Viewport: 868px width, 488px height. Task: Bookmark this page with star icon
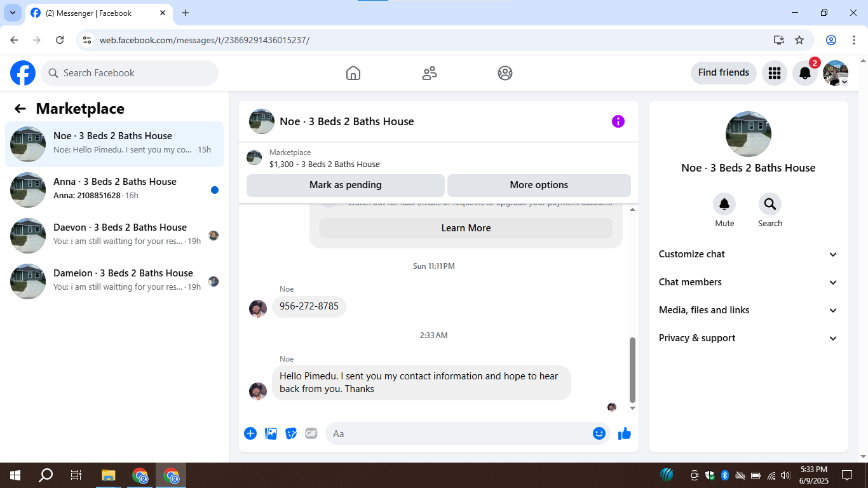(x=799, y=40)
